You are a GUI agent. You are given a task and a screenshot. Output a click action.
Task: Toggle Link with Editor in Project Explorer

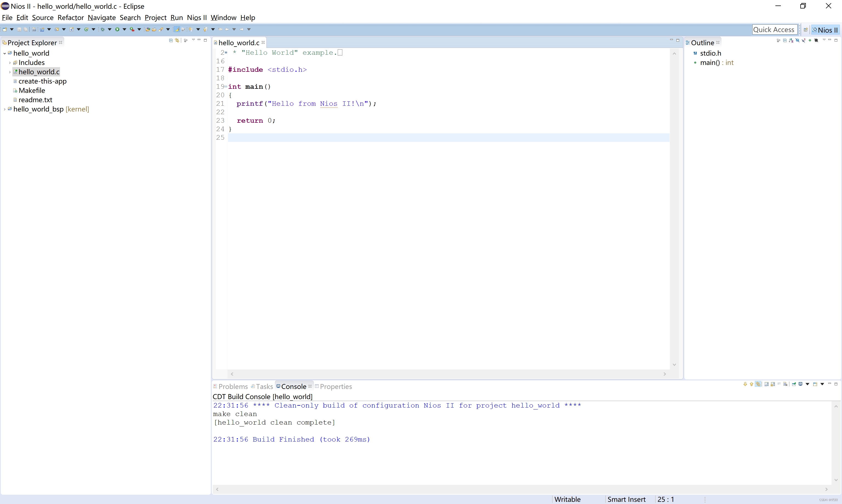click(177, 41)
